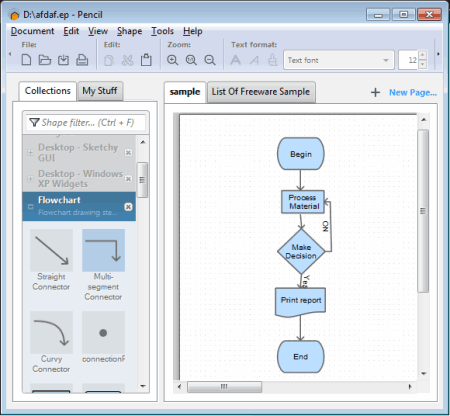
Task: Click the Make Decision diamond
Action: pos(301,252)
